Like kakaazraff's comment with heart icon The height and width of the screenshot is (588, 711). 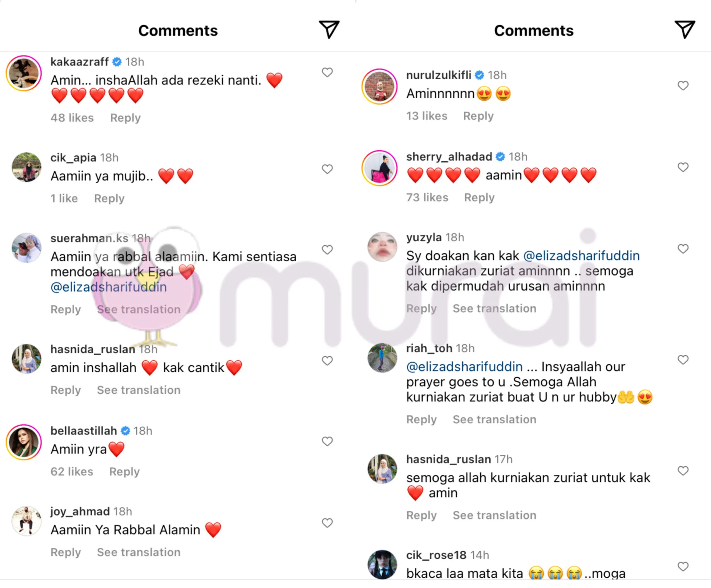coord(327,72)
